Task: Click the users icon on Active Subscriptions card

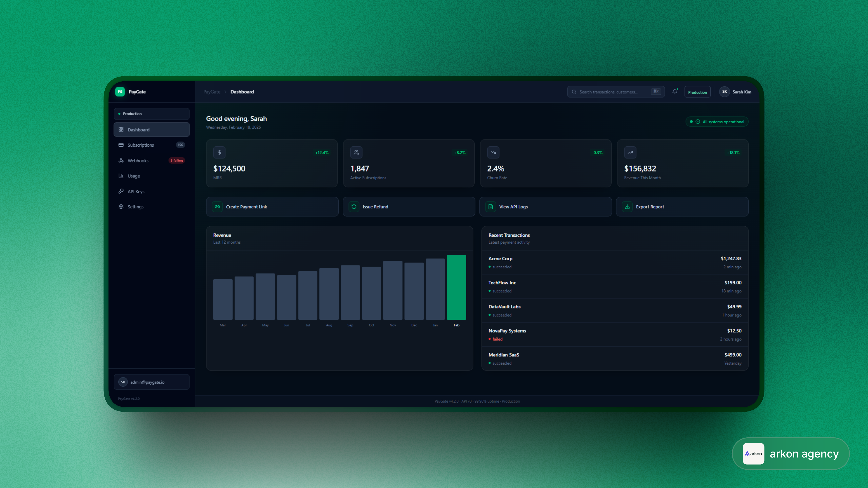Action: point(356,152)
